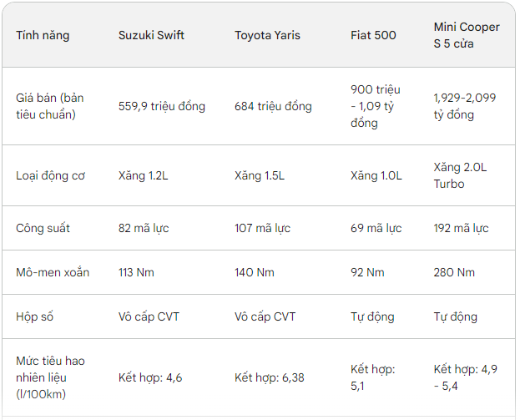Click the Xăng 2.0L Turbo cell

point(460,175)
